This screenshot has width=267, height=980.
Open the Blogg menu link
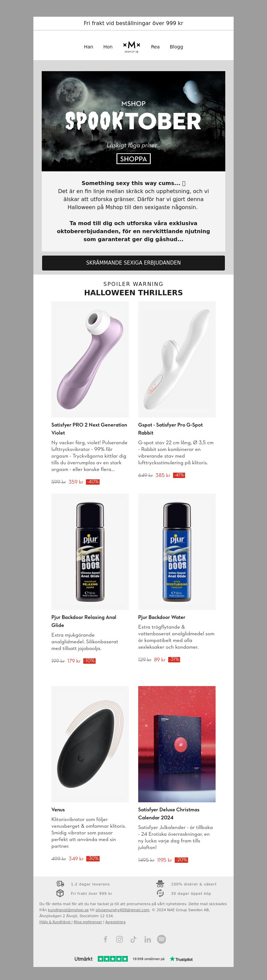click(x=177, y=47)
